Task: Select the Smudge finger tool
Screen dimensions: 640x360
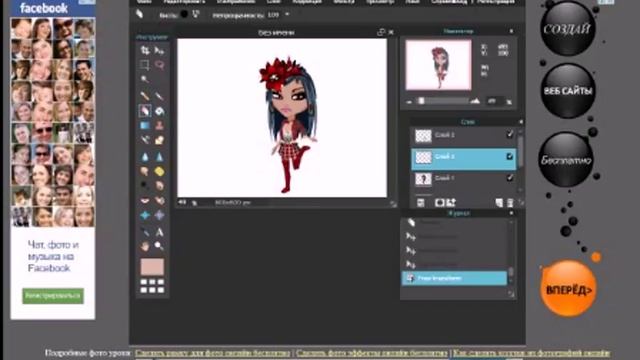Action: 144,171
